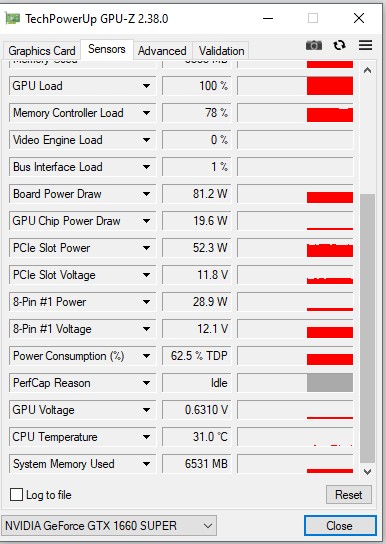The width and height of the screenshot is (386, 544).
Task: Close the window with the X button
Action: 359,18
